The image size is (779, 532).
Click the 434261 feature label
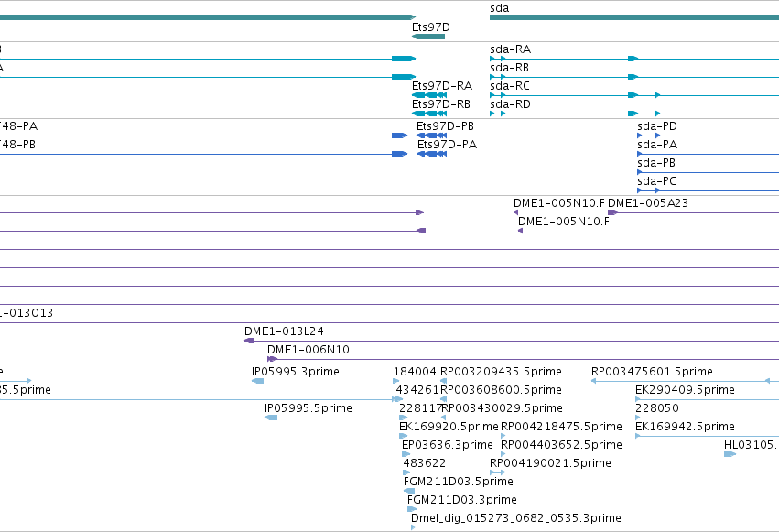pyautogui.click(x=417, y=390)
